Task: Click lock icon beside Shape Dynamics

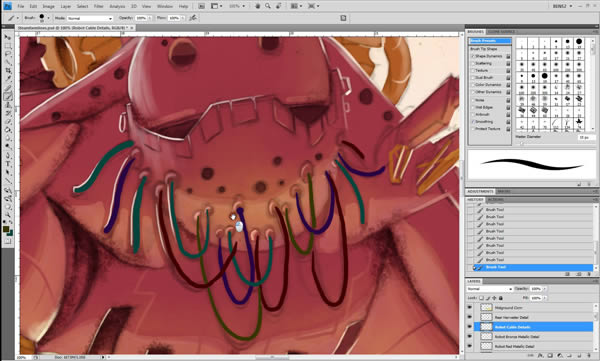Action: coord(508,56)
